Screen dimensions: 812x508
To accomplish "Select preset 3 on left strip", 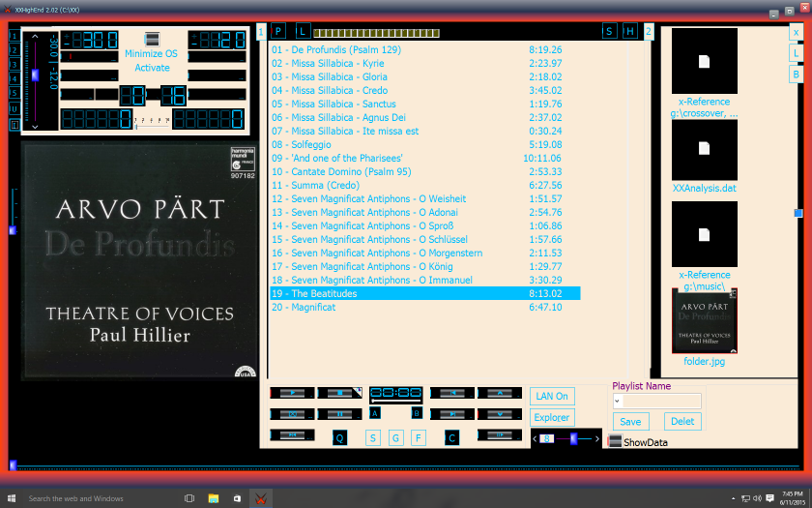I will pos(14,65).
